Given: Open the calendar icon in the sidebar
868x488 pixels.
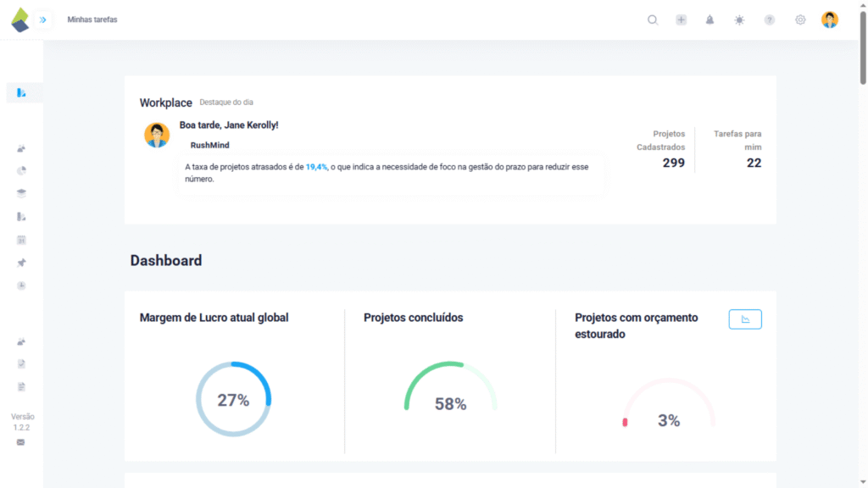Looking at the screenshot, I should [x=21, y=240].
